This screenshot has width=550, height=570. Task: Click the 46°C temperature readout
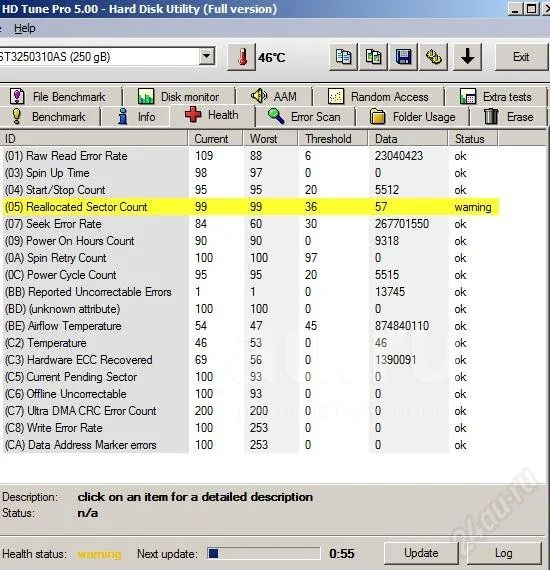click(272, 57)
